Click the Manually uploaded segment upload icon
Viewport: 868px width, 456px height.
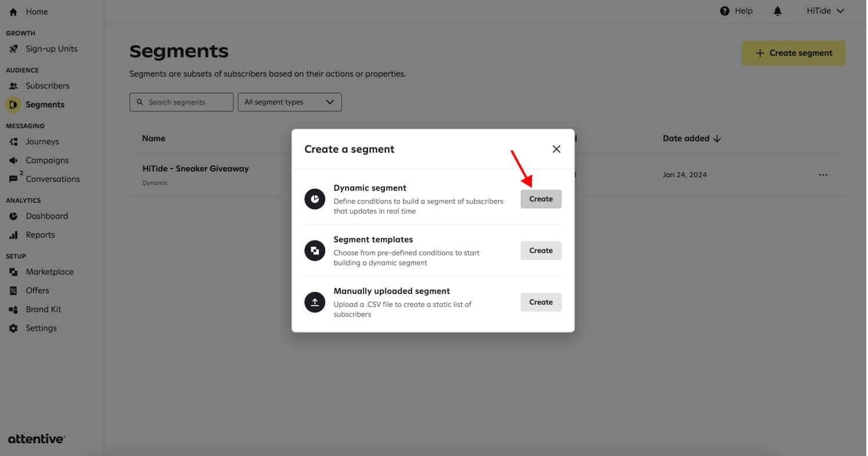click(x=315, y=303)
